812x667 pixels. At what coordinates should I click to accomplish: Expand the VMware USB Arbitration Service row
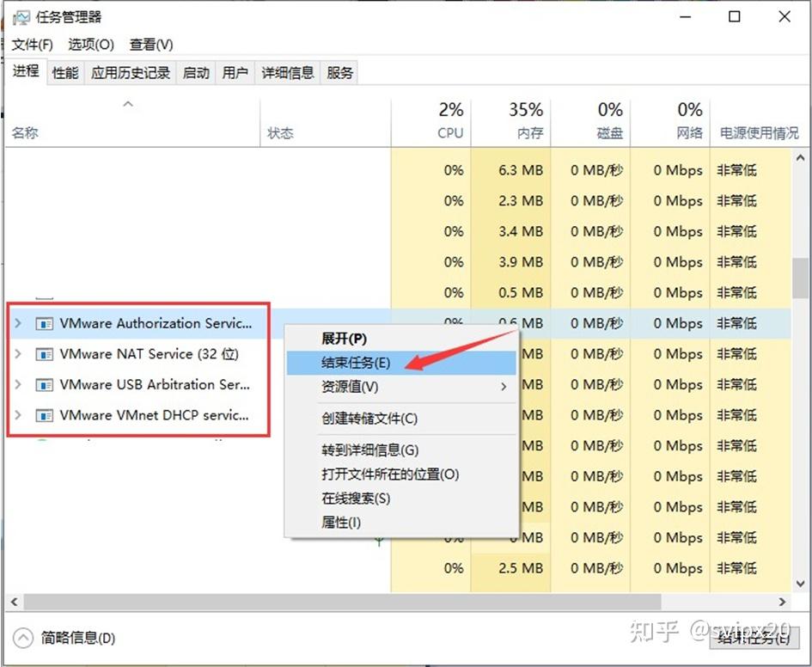(18, 384)
